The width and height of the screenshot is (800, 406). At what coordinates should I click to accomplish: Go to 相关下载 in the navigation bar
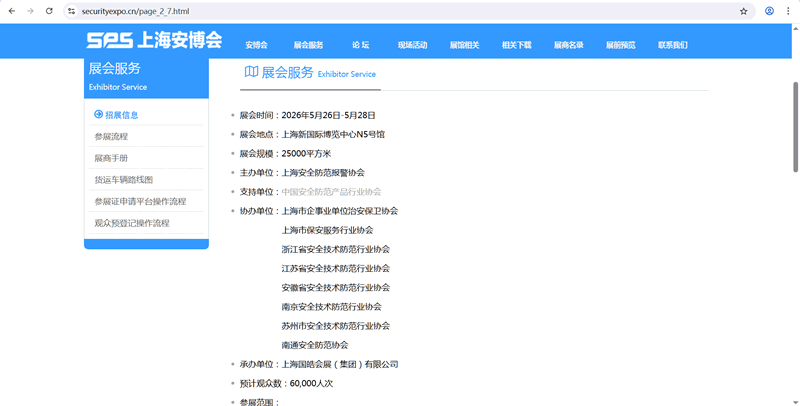pos(516,45)
